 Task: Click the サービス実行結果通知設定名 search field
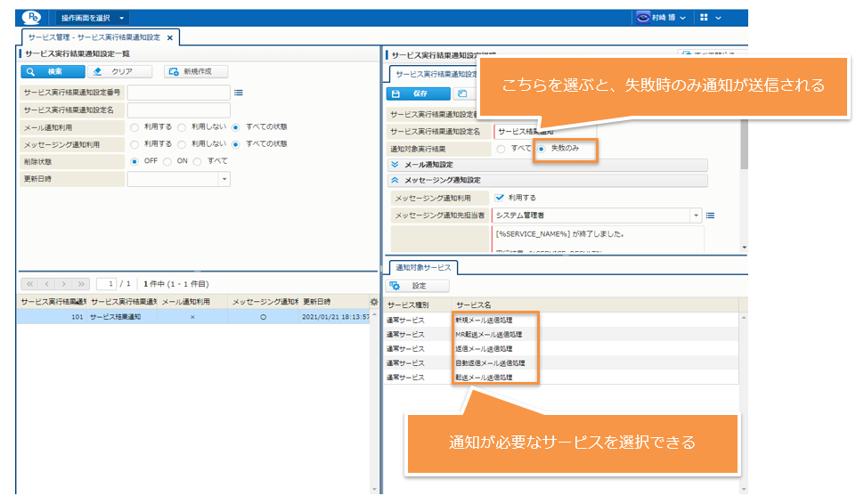178,110
